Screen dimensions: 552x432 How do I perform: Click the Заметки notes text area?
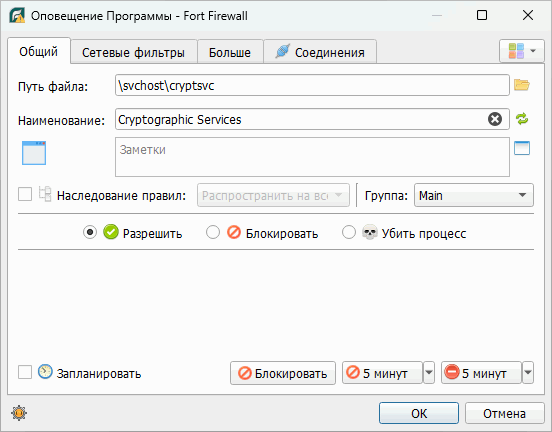(312, 157)
